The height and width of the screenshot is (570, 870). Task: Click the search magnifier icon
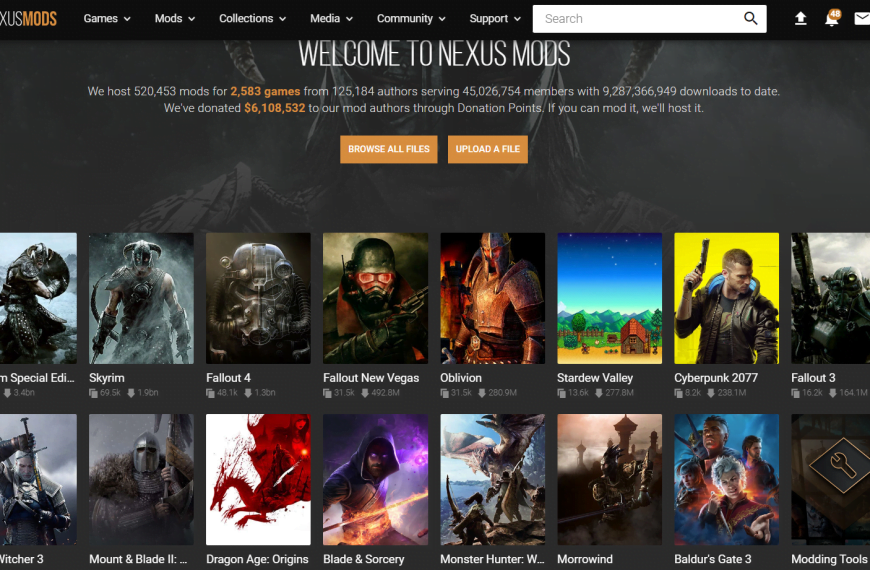coord(750,18)
